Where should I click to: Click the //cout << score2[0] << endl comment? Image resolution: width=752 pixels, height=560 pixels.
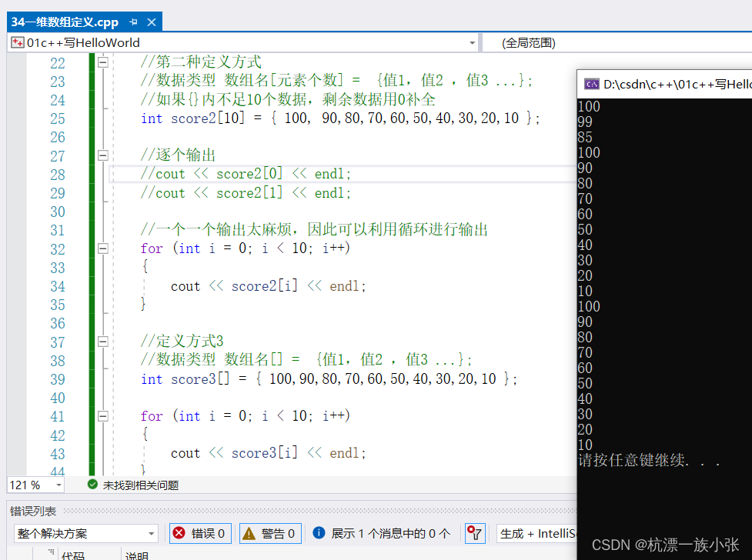[x=246, y=174]
